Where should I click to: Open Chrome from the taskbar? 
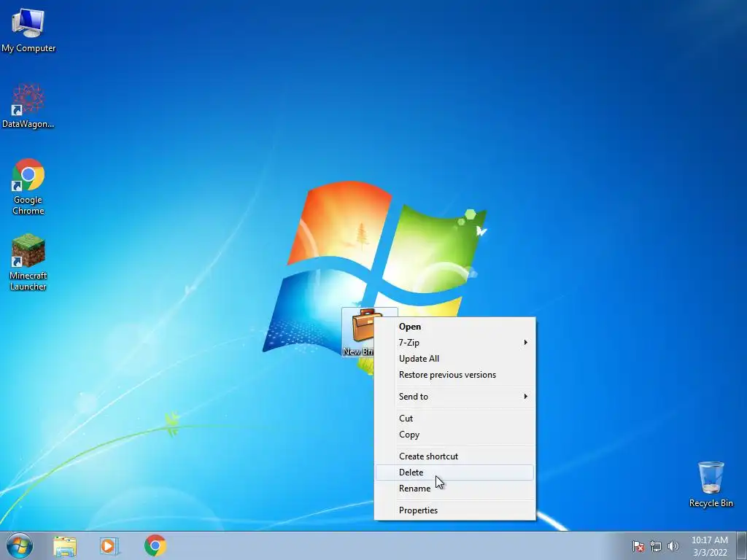click(155, 545)
